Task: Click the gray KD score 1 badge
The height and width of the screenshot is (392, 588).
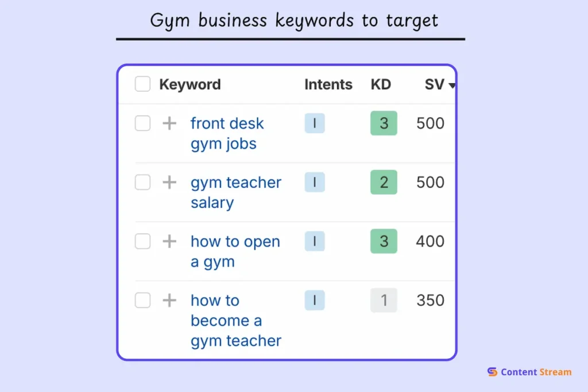Action: (383, 300)
